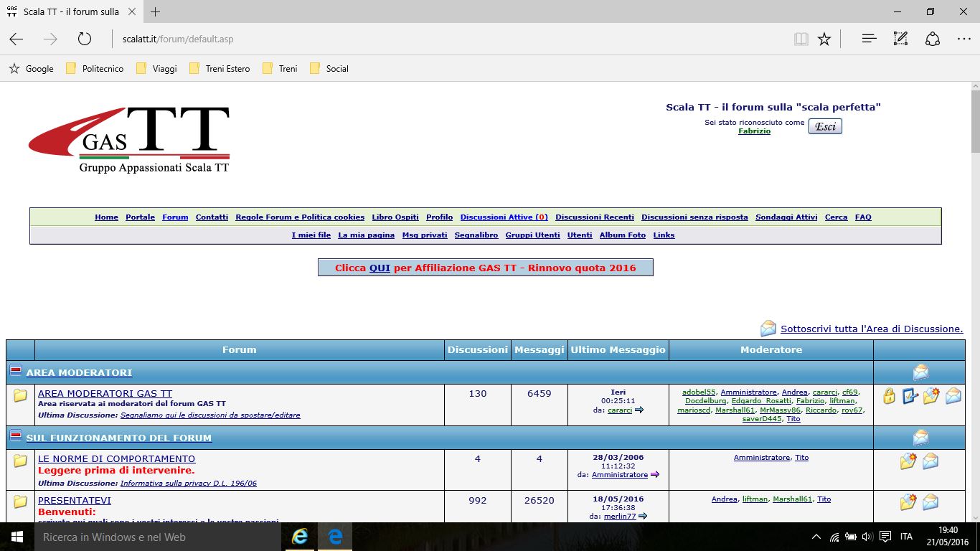Open Sottoscrivi tutta l'Area di Discussione link
This screenshot has height=551, width=980.
[872, 329]
